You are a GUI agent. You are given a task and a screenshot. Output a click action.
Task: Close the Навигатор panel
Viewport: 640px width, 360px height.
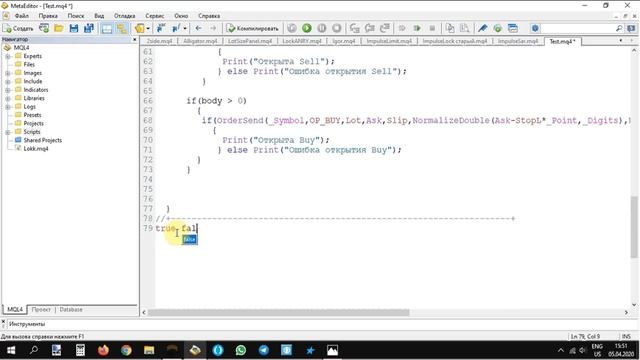click(135, 40)
